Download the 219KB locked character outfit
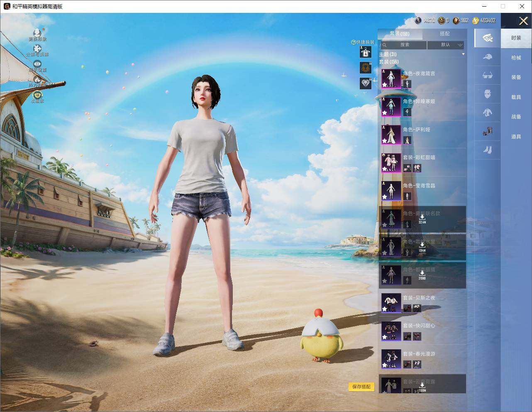The image size is (532, 412). click(422, 275)
